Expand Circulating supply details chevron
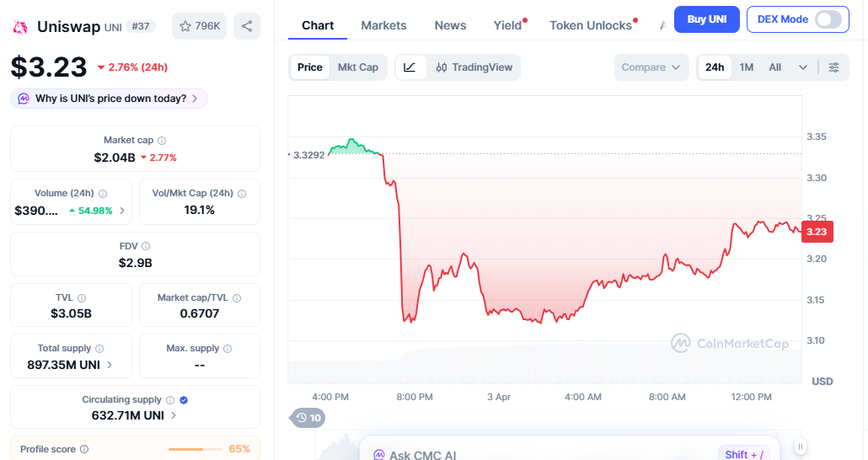 click(174, 415)
